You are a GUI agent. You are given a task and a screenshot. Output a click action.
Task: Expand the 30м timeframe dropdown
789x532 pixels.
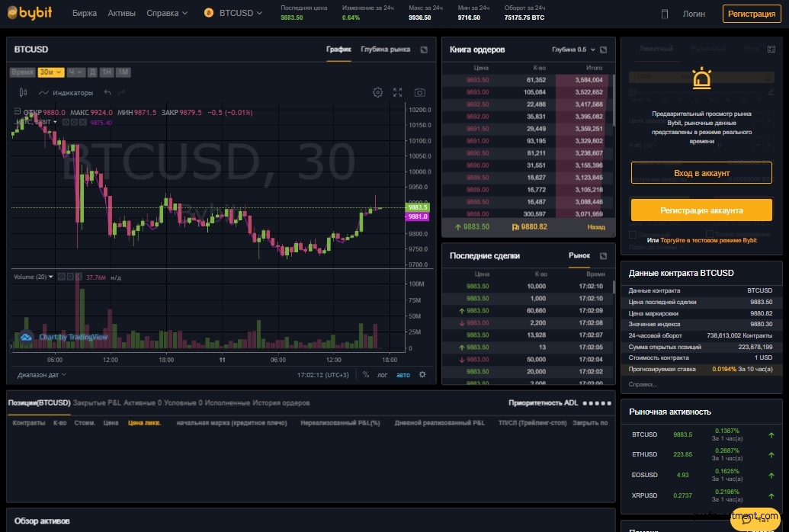pos(51,72)
